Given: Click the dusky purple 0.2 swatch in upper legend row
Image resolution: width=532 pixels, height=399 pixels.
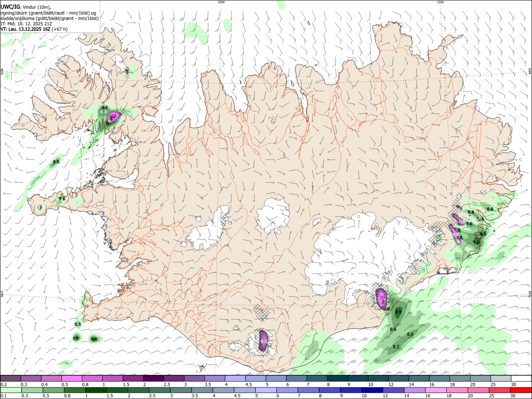Looking at the screenshot, I should (x=10, y=378).
